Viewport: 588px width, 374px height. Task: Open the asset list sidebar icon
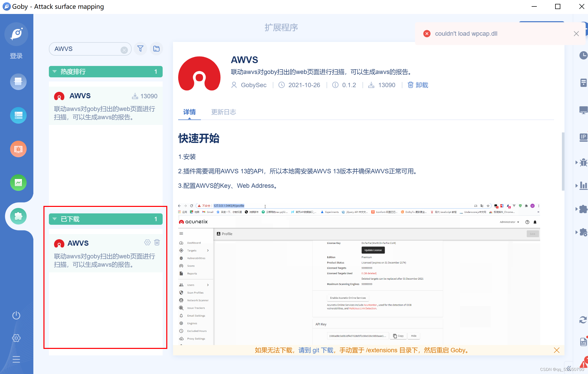18,115
